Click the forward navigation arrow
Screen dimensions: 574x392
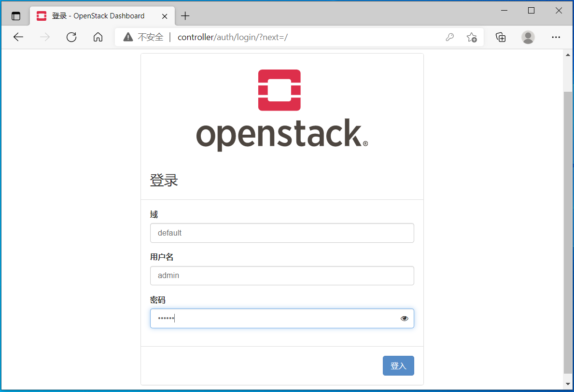tap(45, 37)
